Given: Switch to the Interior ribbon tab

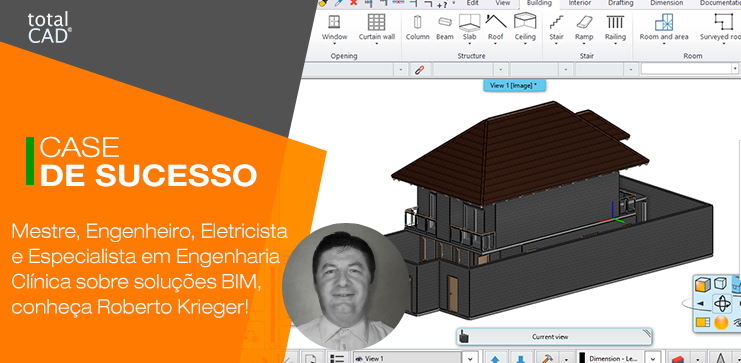Looking at the screenshot, I should click(579, 3).
